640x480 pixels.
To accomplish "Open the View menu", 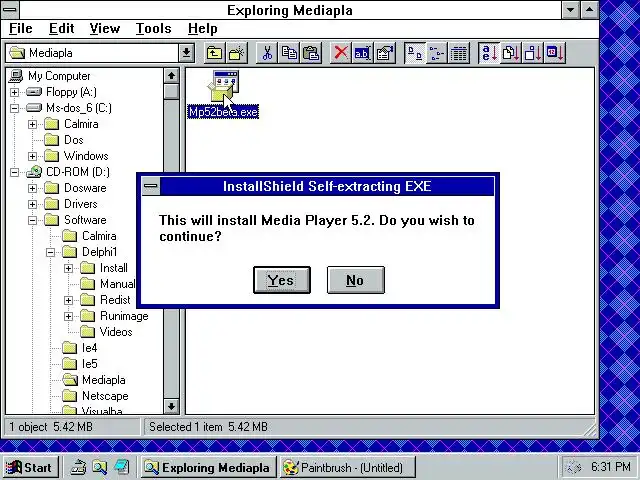I will (104, 29).
